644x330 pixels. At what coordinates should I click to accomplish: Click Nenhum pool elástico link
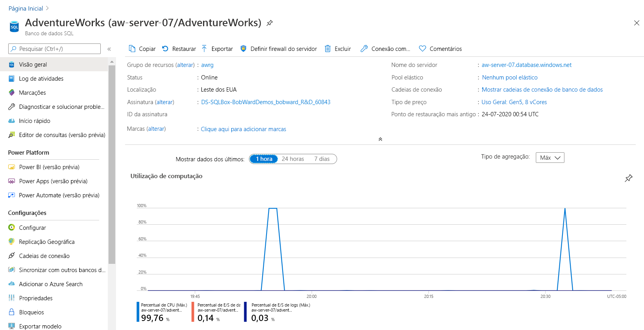click(510, 78)
